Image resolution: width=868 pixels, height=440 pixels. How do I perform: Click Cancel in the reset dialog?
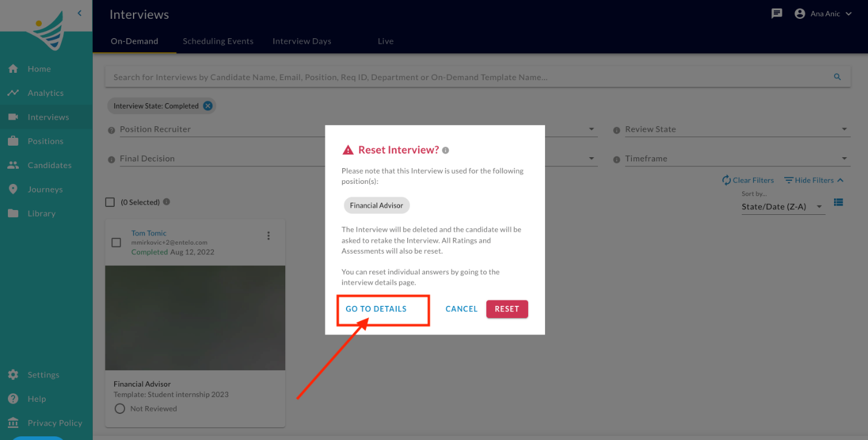(x=461, y=309)
